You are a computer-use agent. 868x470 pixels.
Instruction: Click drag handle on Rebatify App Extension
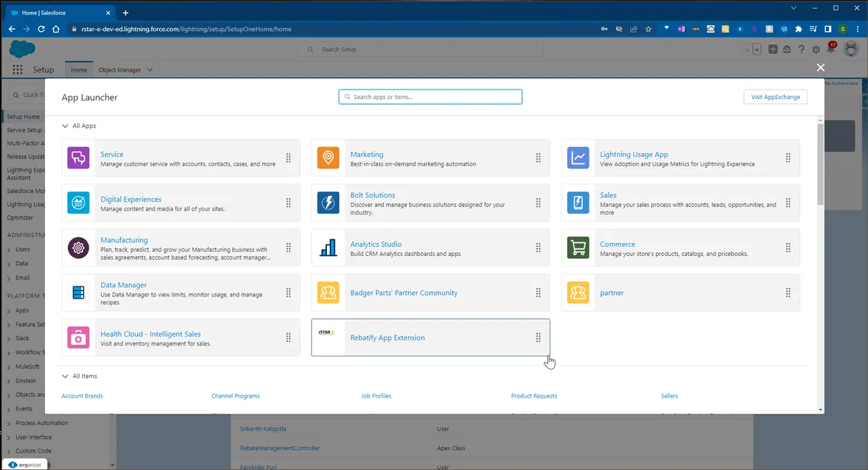click(538, 337)
